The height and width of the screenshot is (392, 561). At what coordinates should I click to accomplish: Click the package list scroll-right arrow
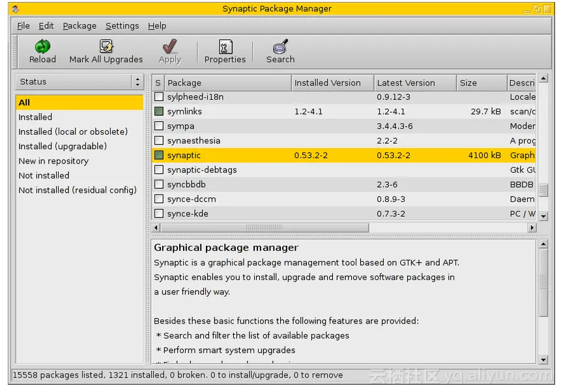pyautogui.click(x=532, y=227)
